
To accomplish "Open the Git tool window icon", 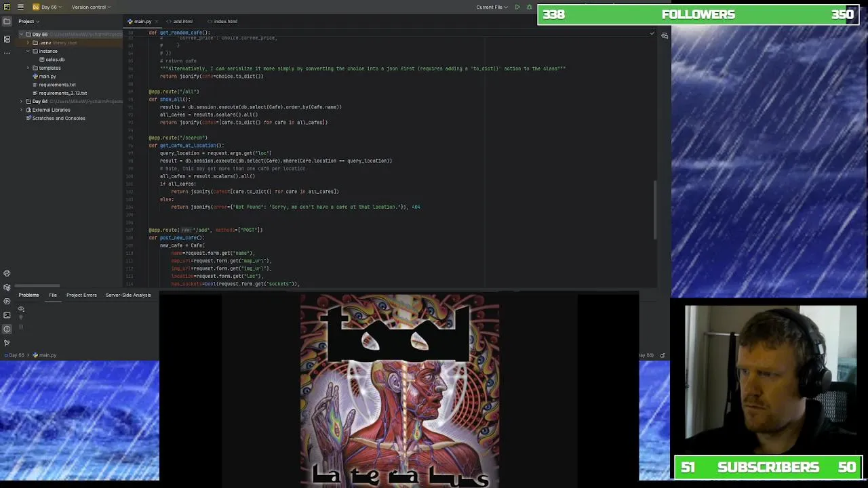I will [x=7, y=343].
